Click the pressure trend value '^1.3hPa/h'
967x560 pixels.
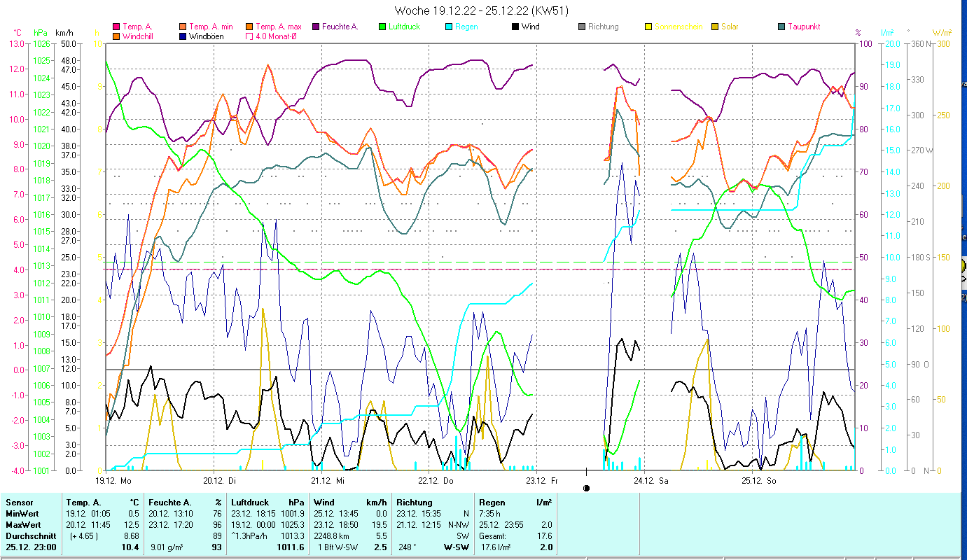(x=251, y=535)
